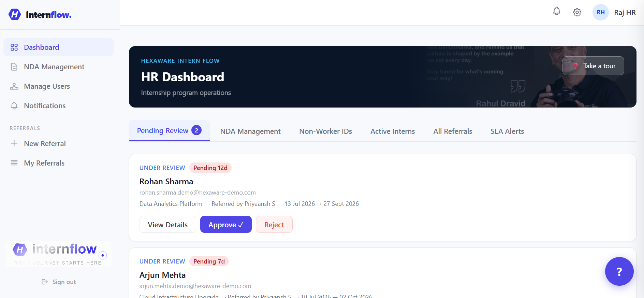644x298 pixels.
Task: Click the Dashboard grid icon
Action: click(14, 47)
